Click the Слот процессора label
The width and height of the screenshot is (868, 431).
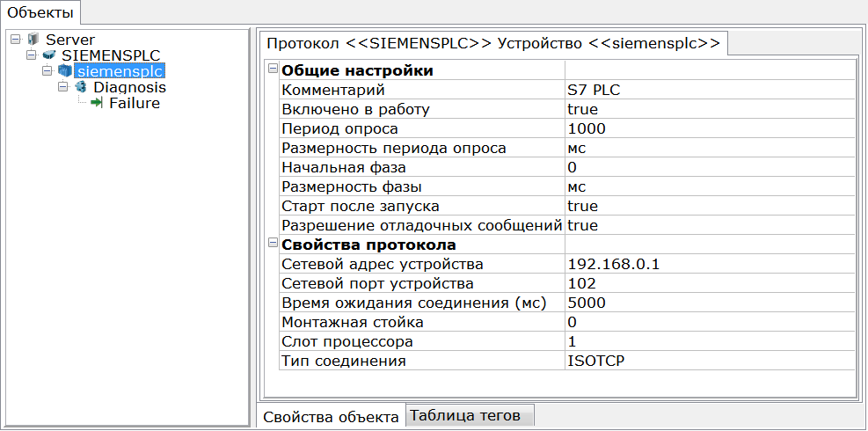(x=347, y=342)
